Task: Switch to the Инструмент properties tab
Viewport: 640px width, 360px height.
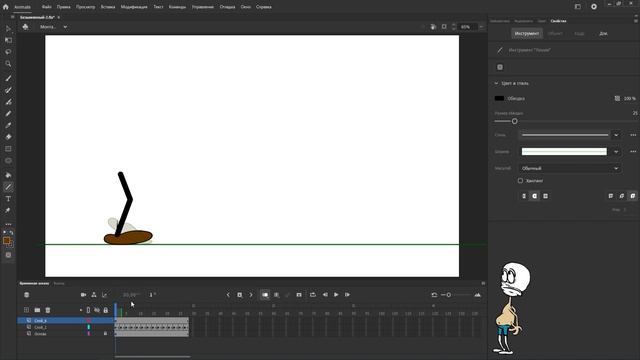Action: (527, 33)
